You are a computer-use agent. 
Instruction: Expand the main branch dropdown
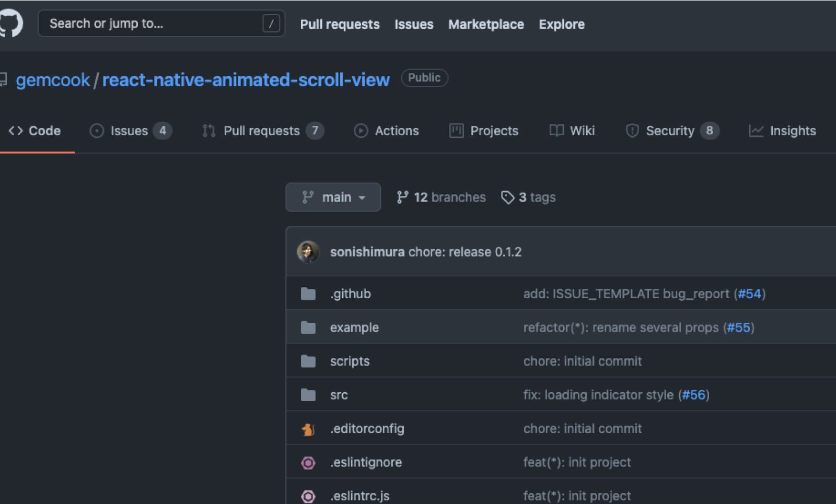tap(333, 197)
